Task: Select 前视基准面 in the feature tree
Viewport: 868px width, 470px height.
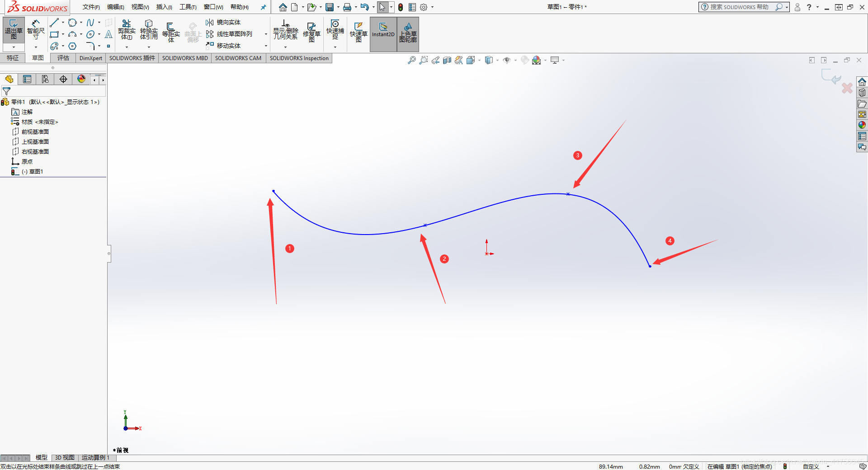Action: (30, 132)
